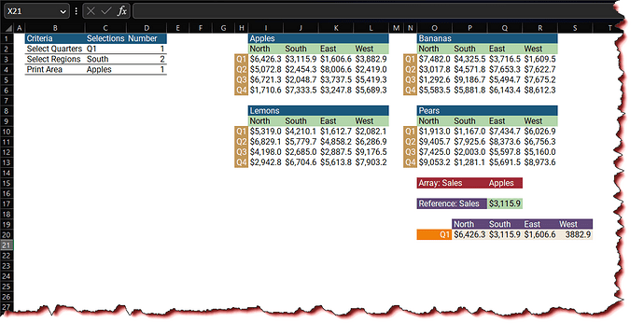The width and height of the screenshot is (644, 336).
Task: Click the Q3 row label in Apples table
Action: 242,79
